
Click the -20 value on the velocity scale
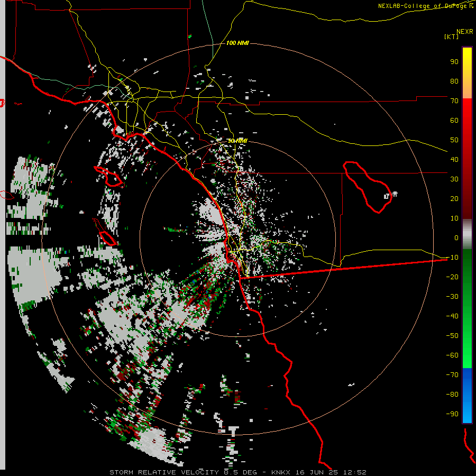(x=452, y=277)
